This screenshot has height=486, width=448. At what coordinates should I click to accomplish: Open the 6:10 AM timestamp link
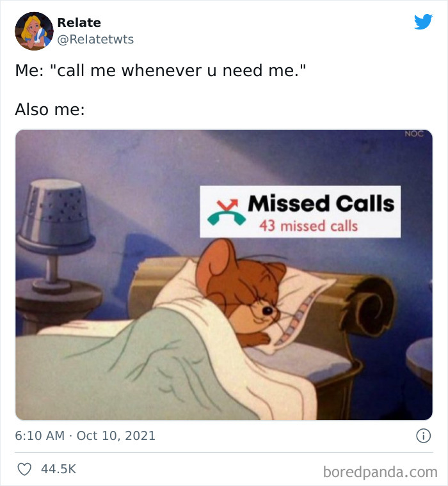[x=40, y=435]
